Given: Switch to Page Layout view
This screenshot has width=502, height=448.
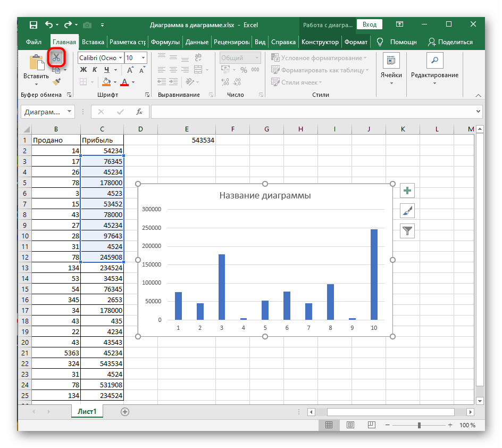Looking at the screenshot, I should pyautogui.click(x=349, y=425).
